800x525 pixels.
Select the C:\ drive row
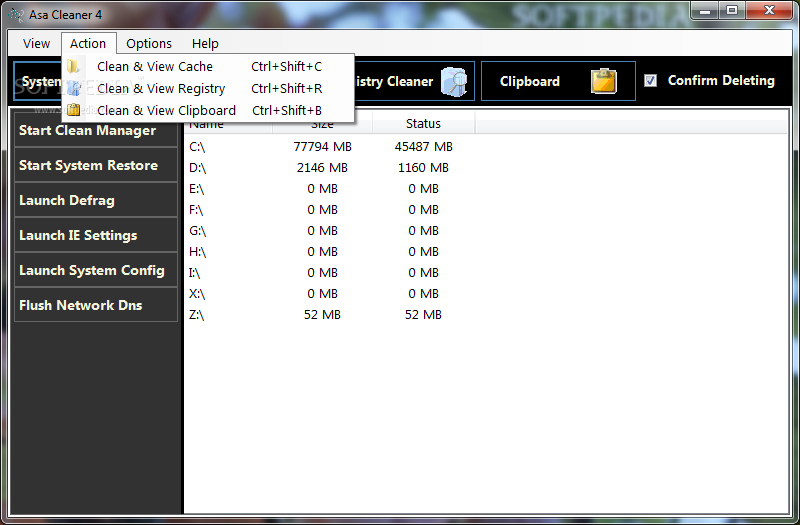point(485,146)
